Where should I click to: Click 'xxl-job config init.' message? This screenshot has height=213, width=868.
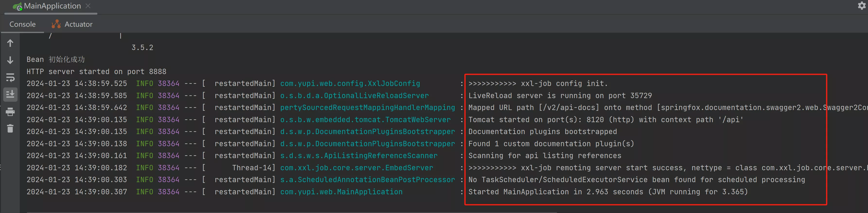tap(538, 84)
